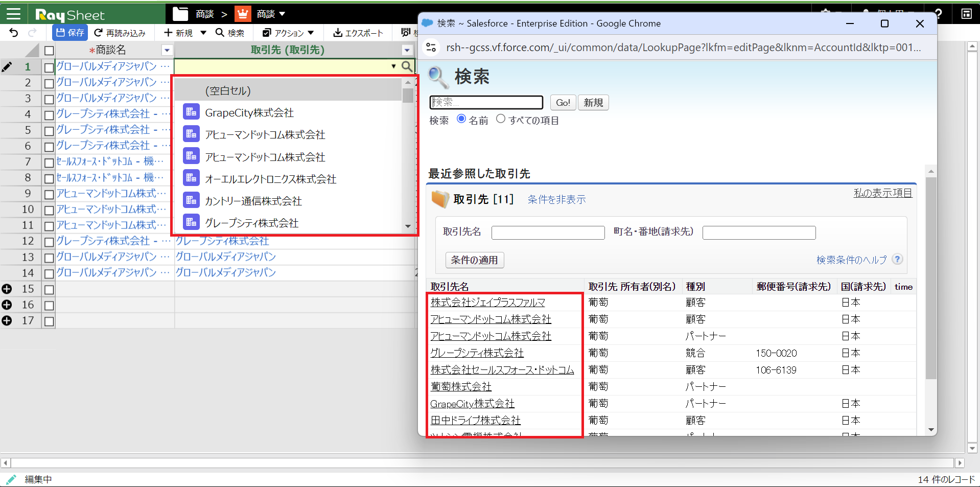The height and width of the screenshot is (487, 980).
Task: Open the 株式会社ジェイプラスファルマ link
Action: click(x=488, y=303)
